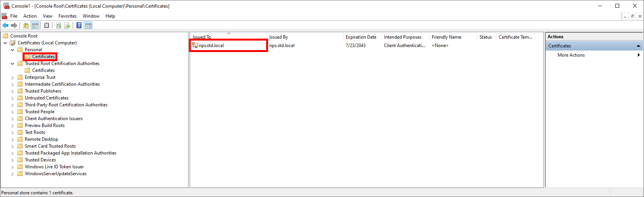
Task: Select the nps.std.local certificate icon
Action: click(195, 46)
